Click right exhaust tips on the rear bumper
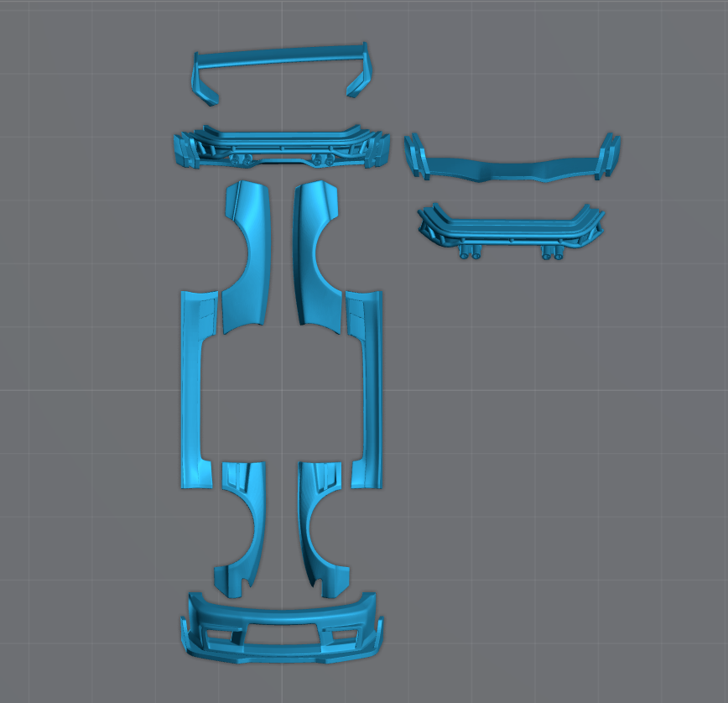Image resolution: width=728 pixels, height=703 pixels. click(x=320, y=159)
